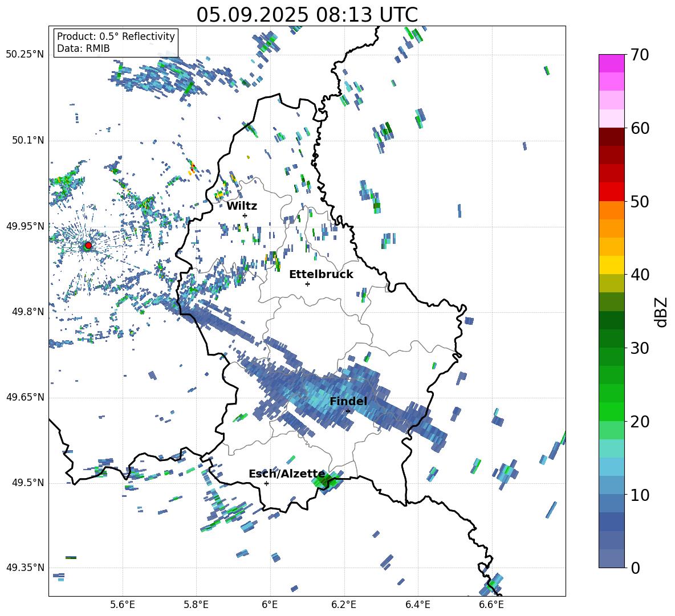Click the Findel station label
The height and width of the screenshot is (616, 675).
pyautogui.click(x=348, y=401)
